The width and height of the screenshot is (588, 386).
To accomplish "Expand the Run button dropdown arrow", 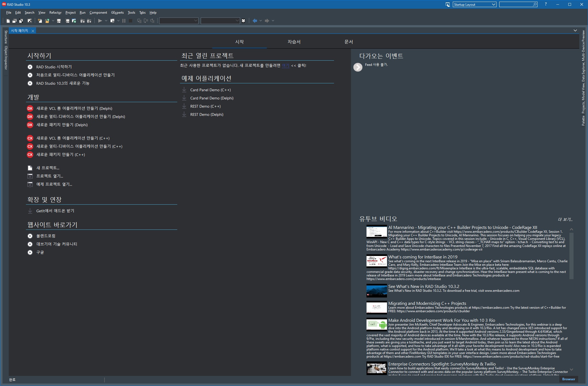I will coord(106,21).
